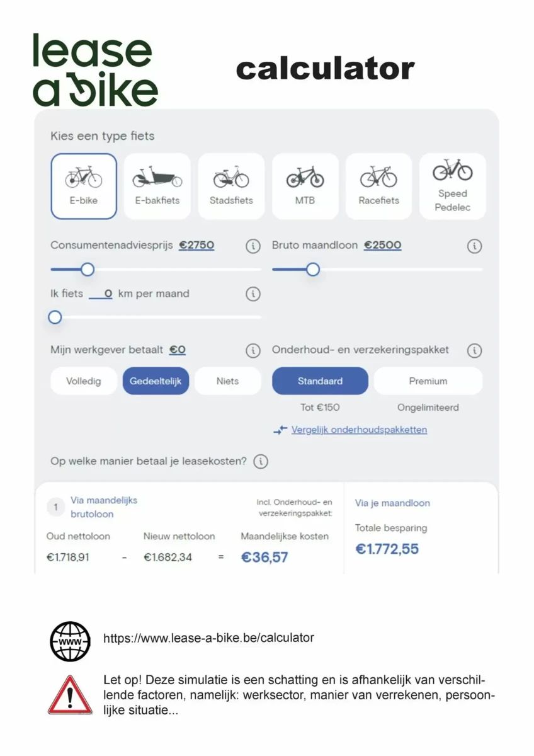Image resolution: width=534 pixels, height=756 pixels.
Task: Choose the Standaard maintenance package
Action: 320,381
